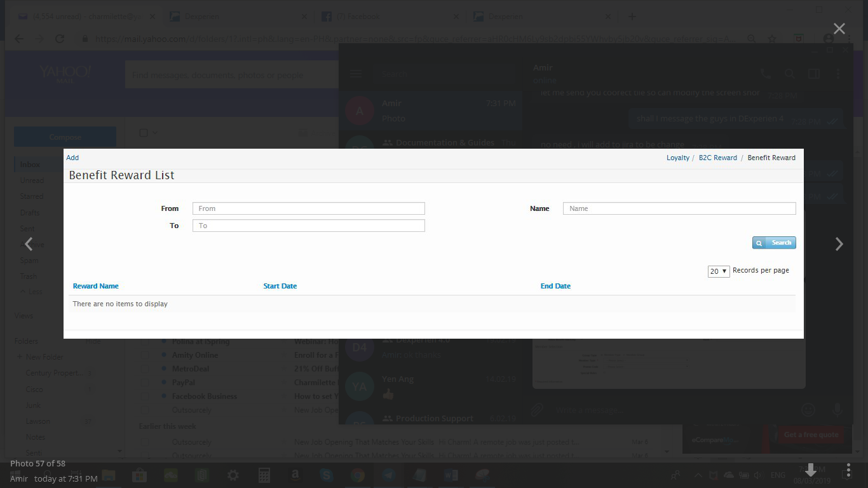868x488 pixels.
Task: Advance to the next photo
Action: click(839, 244)
